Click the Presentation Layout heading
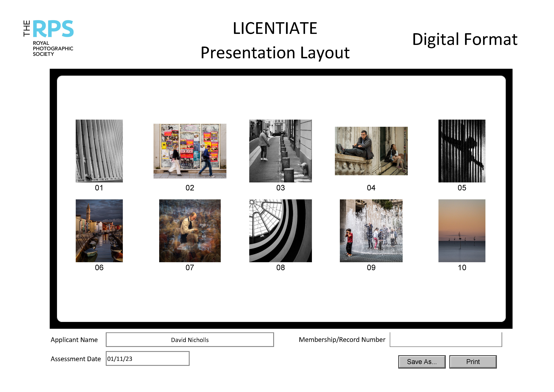This screenshot has height=392, width=554. (275, 53)
